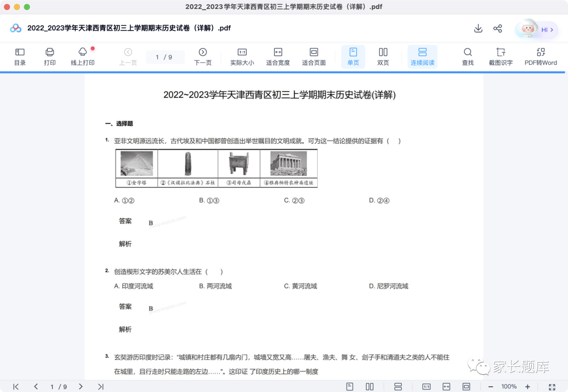Click the Baidu Netdisk logo icon
This screenshot has height=392, width=568.
click(x=16, y=28)
